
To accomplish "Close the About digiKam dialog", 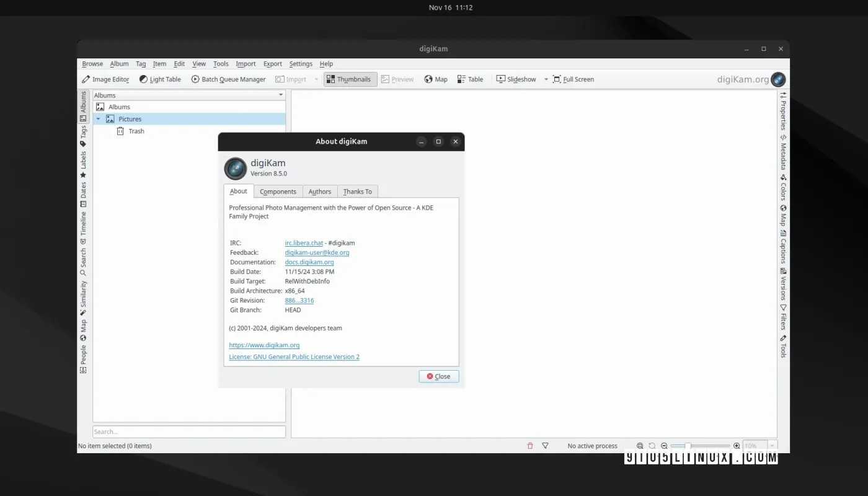I will (x=438, y=376).
